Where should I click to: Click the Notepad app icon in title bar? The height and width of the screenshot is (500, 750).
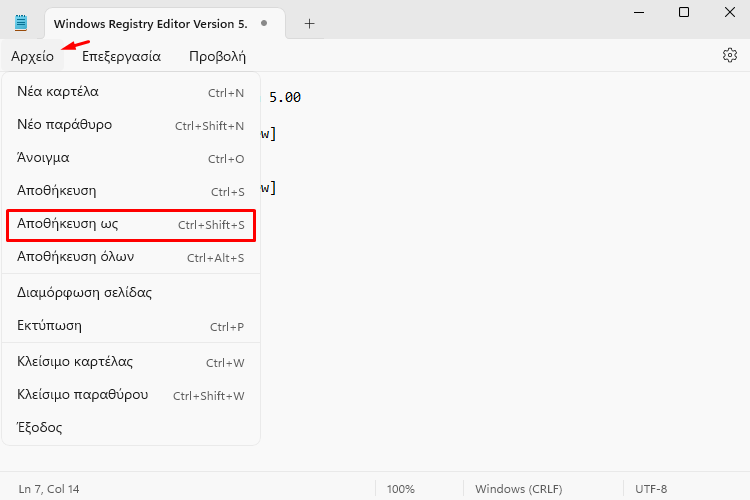click(x=21, y=23)
